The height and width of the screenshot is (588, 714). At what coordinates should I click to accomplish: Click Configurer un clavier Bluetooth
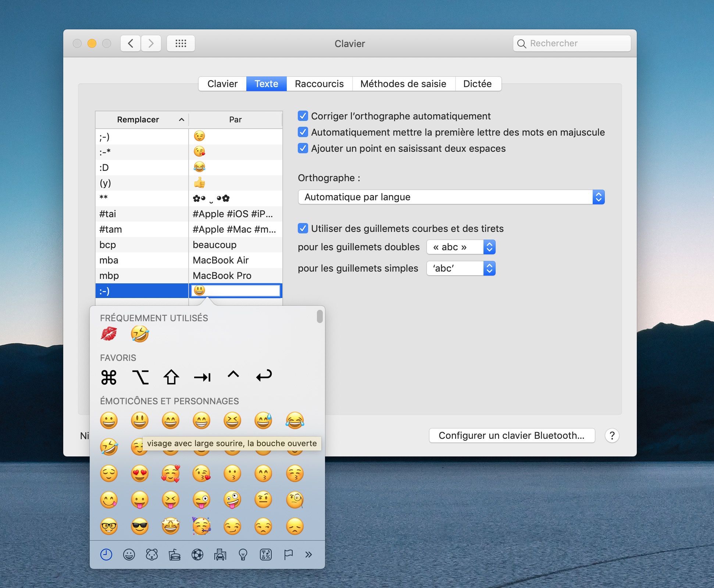(511, 435)
